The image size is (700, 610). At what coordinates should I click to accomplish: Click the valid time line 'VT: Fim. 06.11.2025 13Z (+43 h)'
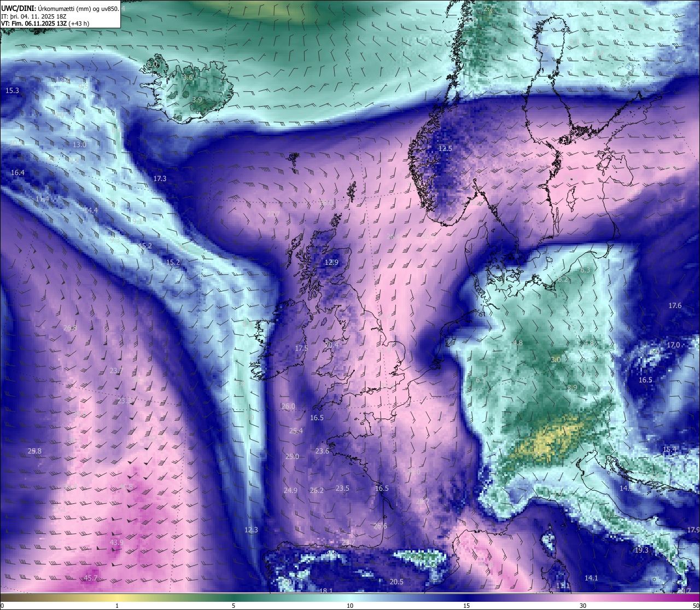45,24
